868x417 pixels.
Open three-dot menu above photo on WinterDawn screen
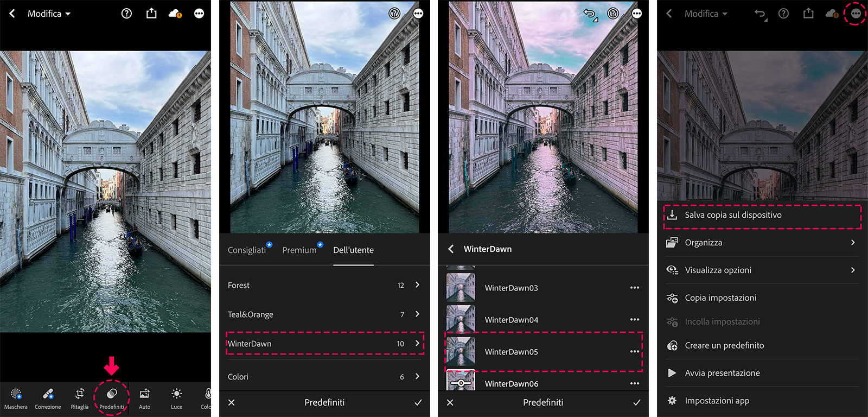(x=637, y=14)
